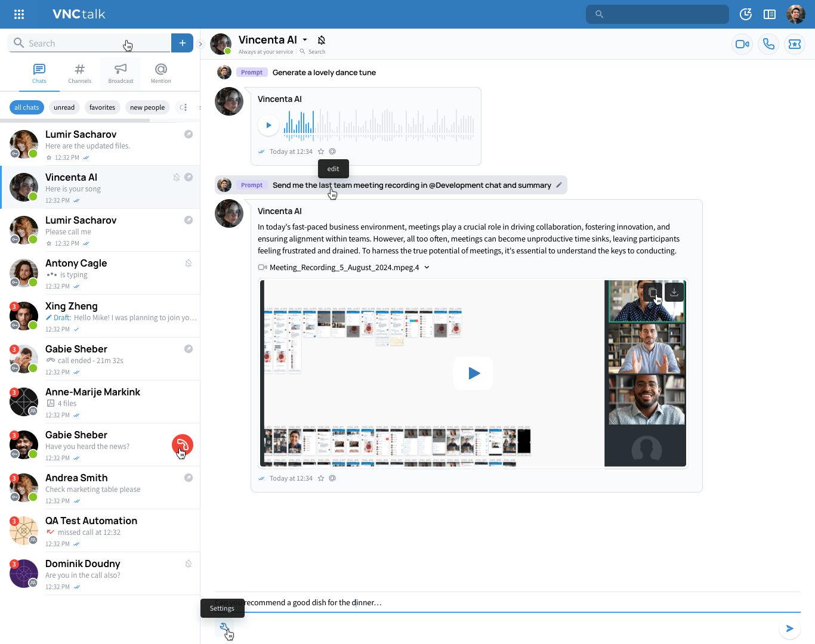Open the Broadcast tab
Viewport: 815px width, 644px height.
tap(121, 73)
